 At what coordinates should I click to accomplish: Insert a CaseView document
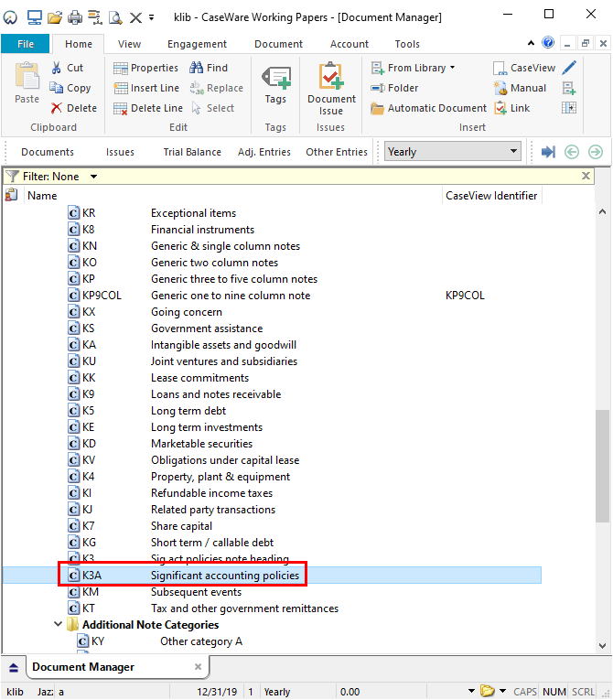click(x=524, y=68)
